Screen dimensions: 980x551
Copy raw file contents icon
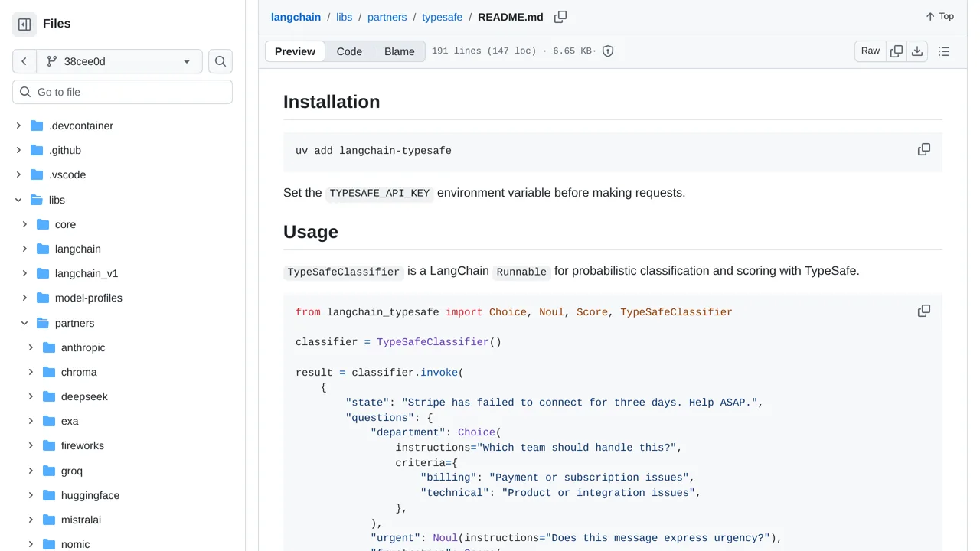pyautogui.click(x=897, y=51)
